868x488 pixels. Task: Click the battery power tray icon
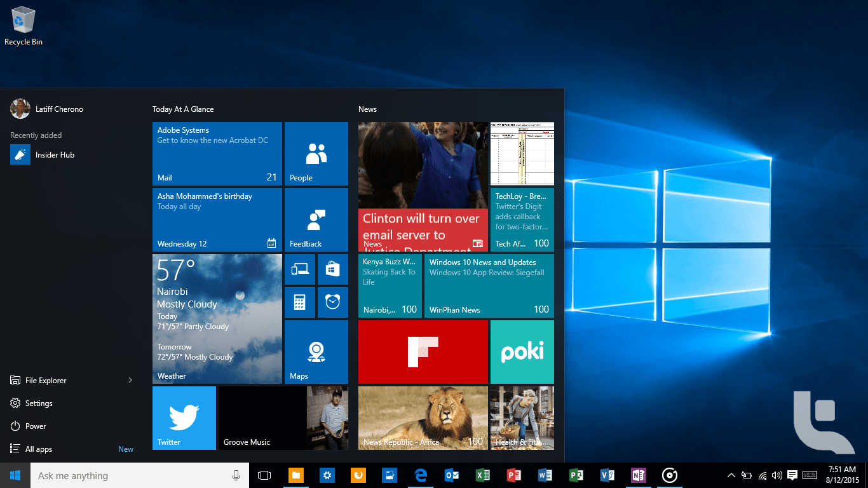click(x=747, y=475)
